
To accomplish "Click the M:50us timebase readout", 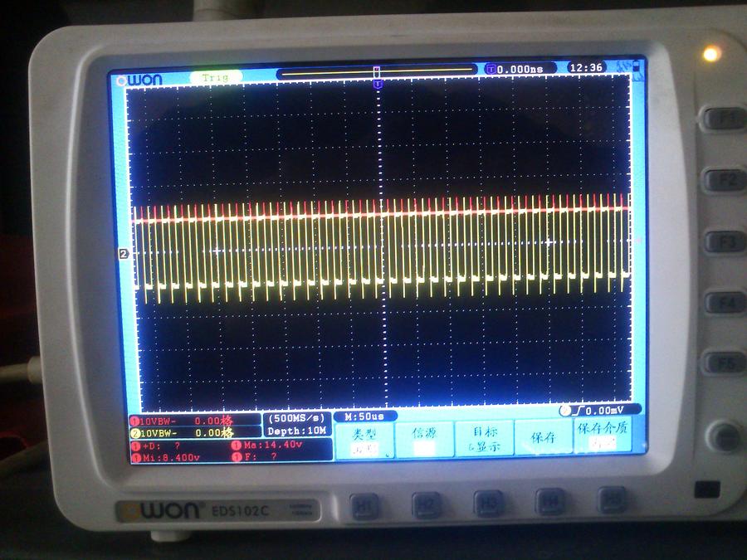I will [365, 415].
